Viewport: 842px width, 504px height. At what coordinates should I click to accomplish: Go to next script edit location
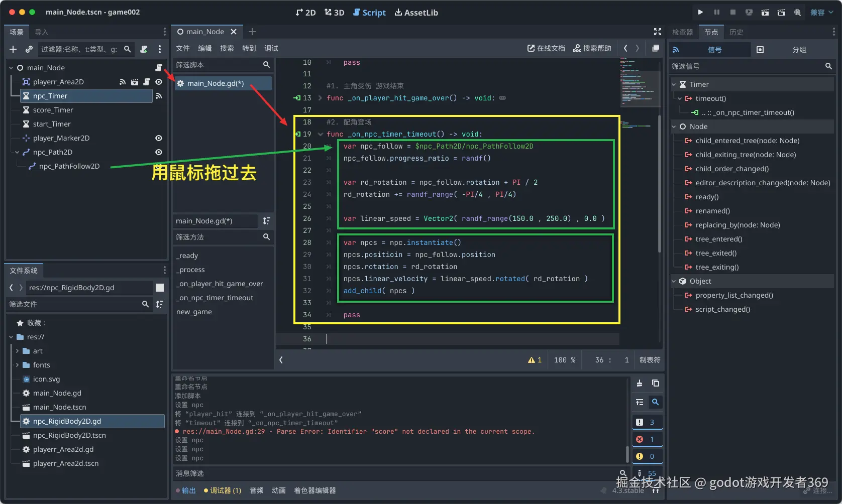pyautogui.click(x=638, y=48)
